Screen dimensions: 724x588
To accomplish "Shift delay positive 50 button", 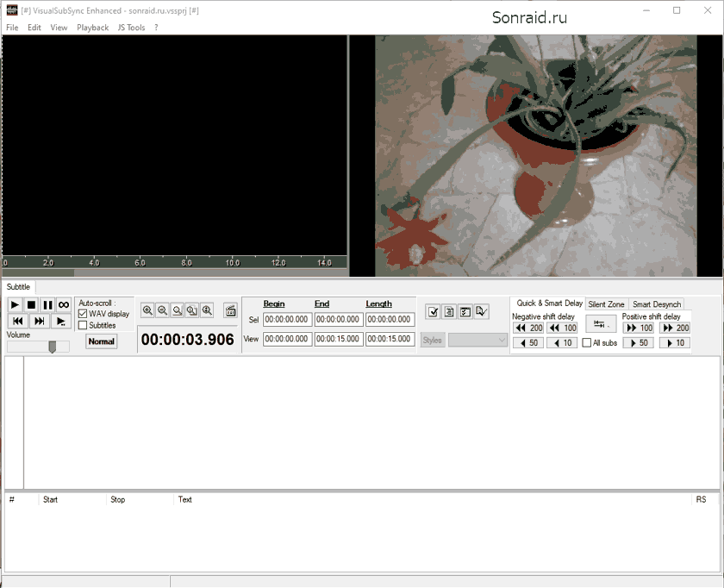I will point(639,343).
